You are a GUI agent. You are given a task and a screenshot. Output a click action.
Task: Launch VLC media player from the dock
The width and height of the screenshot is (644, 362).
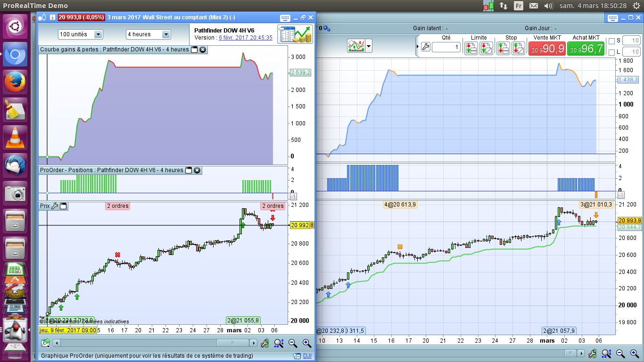(16, 138)
